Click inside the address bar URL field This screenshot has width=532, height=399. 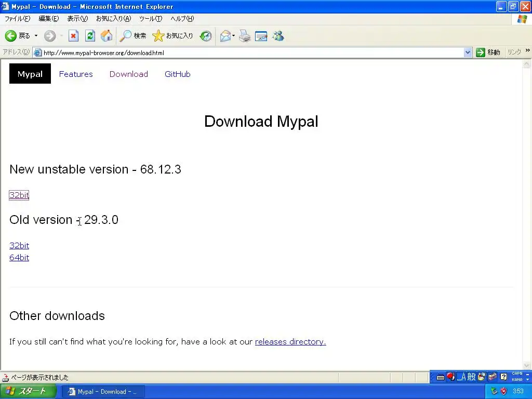point(253,52)
